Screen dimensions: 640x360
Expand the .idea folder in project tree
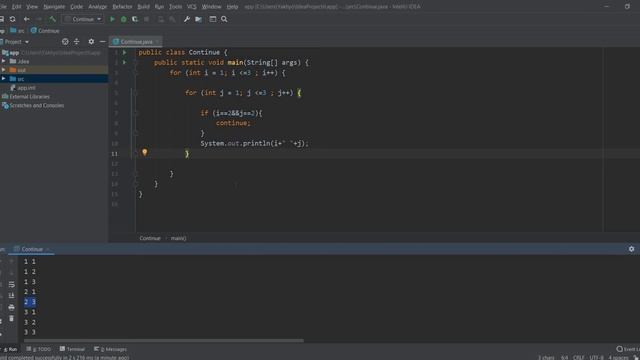pyautogui.click(x=4, y=61)
